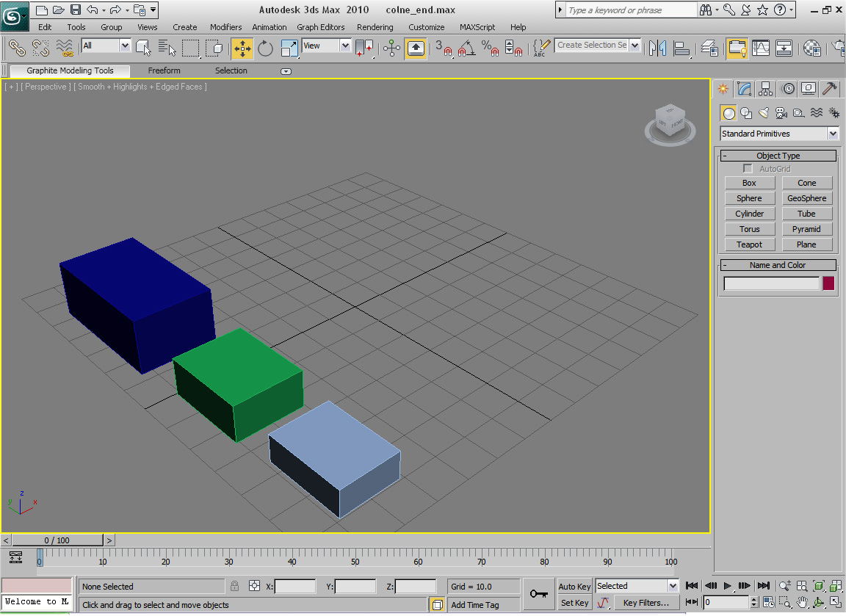This screenshot has height=616, width=846.
Task: Switch to the Hierarchy panel
Action: tap(766, 88)
